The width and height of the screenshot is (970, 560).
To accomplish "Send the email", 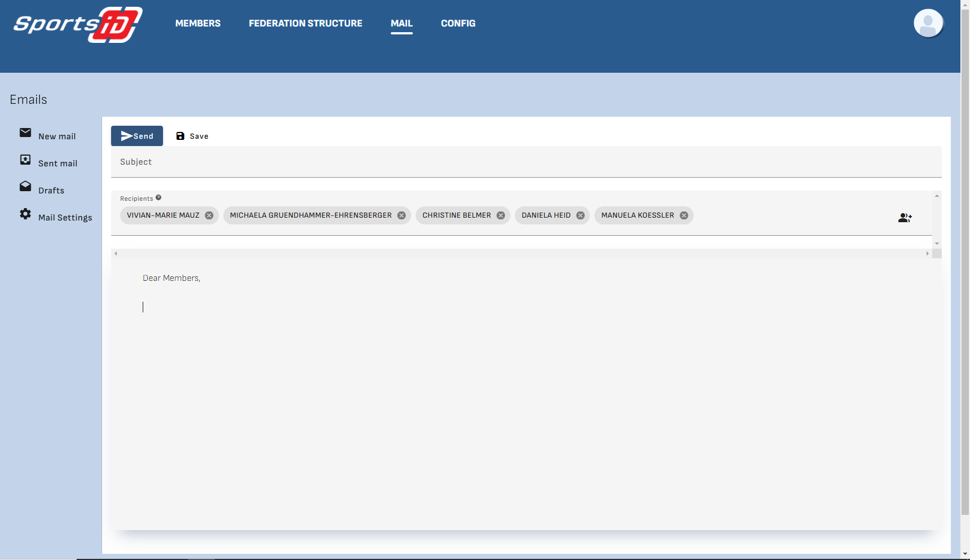I will click(x=137, y=136).
